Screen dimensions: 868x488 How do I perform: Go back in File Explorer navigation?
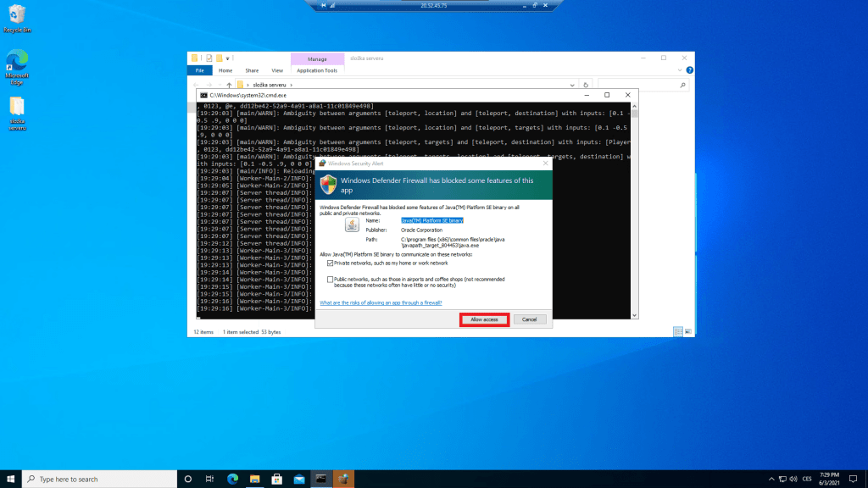pyautogui.click(x=196, y=86)
